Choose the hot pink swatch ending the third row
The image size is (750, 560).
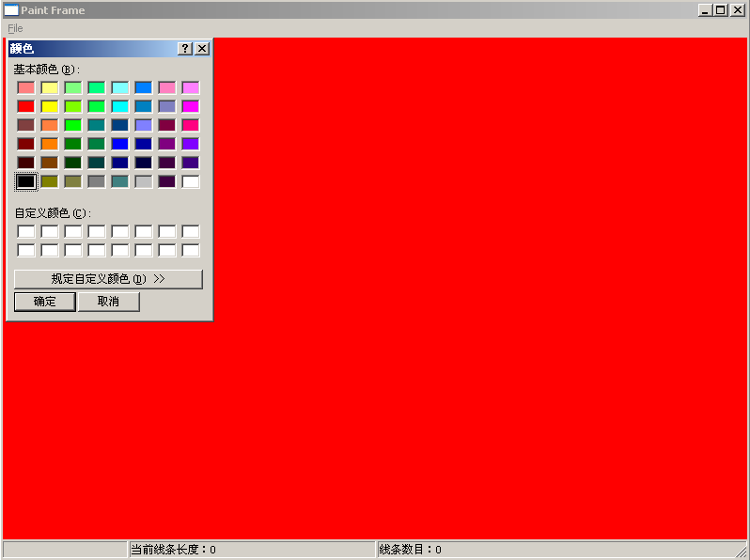pos(191,125)
